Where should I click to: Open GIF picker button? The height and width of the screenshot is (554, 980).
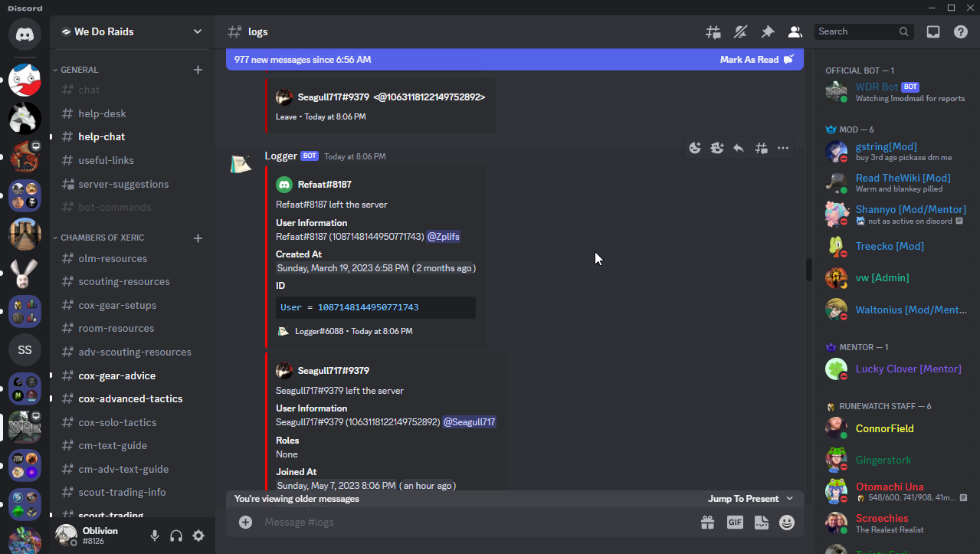[735, 522]
